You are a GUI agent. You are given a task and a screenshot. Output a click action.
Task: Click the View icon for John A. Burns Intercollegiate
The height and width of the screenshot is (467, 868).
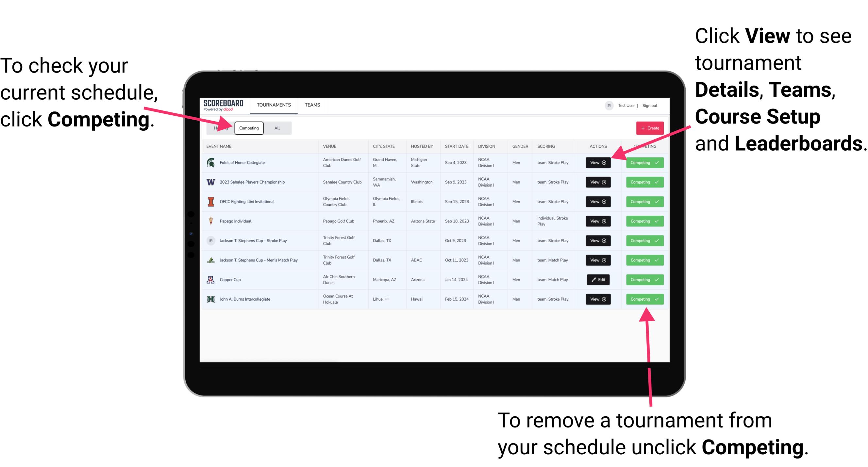597,299
